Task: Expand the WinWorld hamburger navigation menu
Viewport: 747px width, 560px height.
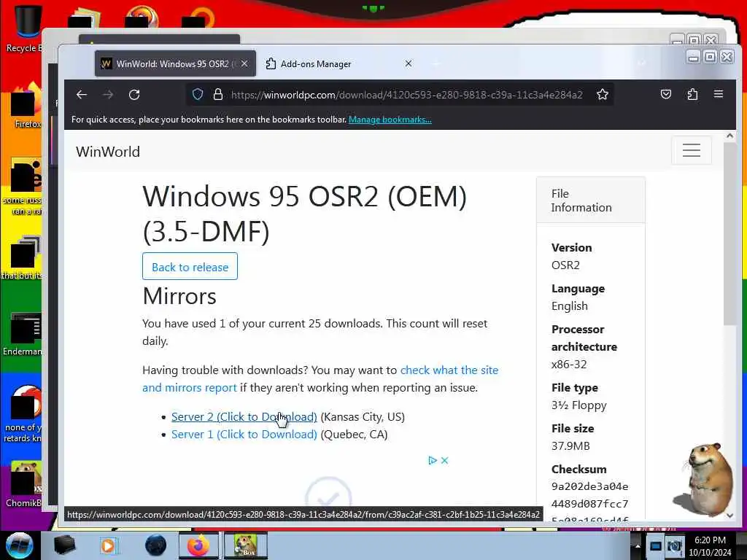Action: pyautogui.click(x=692, y=150)
